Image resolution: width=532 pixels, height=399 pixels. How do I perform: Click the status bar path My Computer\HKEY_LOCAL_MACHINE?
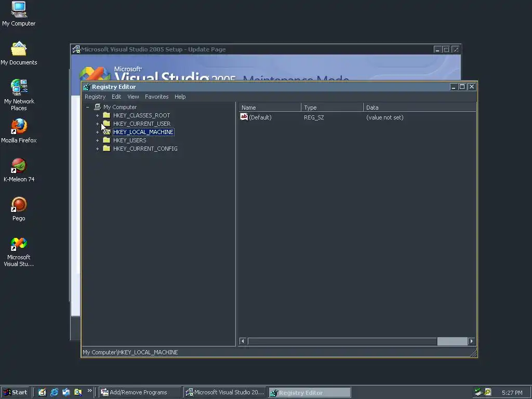130,352
